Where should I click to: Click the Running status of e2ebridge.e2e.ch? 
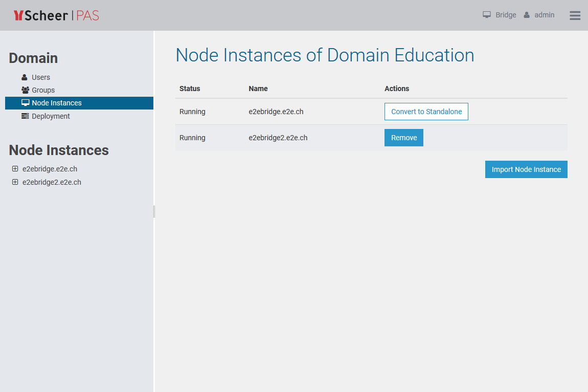click(x=192, y=111)
